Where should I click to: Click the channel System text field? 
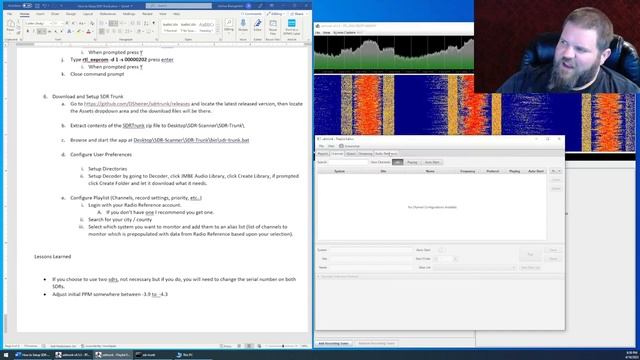371,250
